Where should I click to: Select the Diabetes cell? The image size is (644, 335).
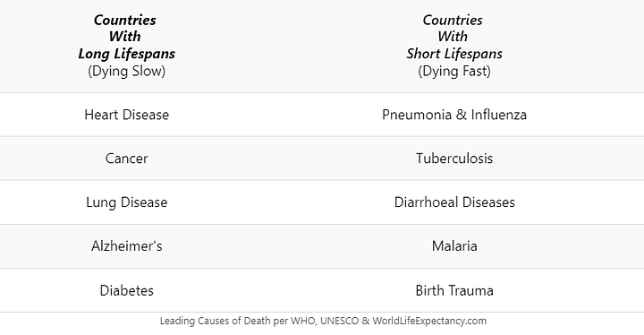tap(126, 290)
